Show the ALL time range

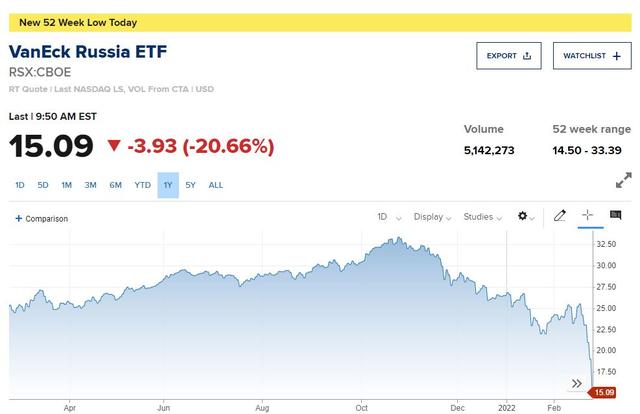(216, 185)
